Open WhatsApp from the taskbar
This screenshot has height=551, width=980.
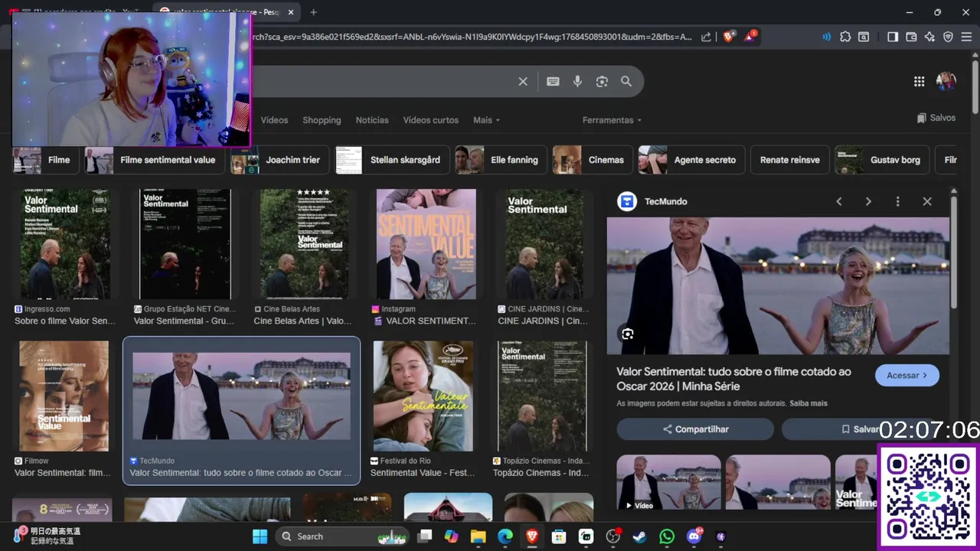click(x=667, y=536)
